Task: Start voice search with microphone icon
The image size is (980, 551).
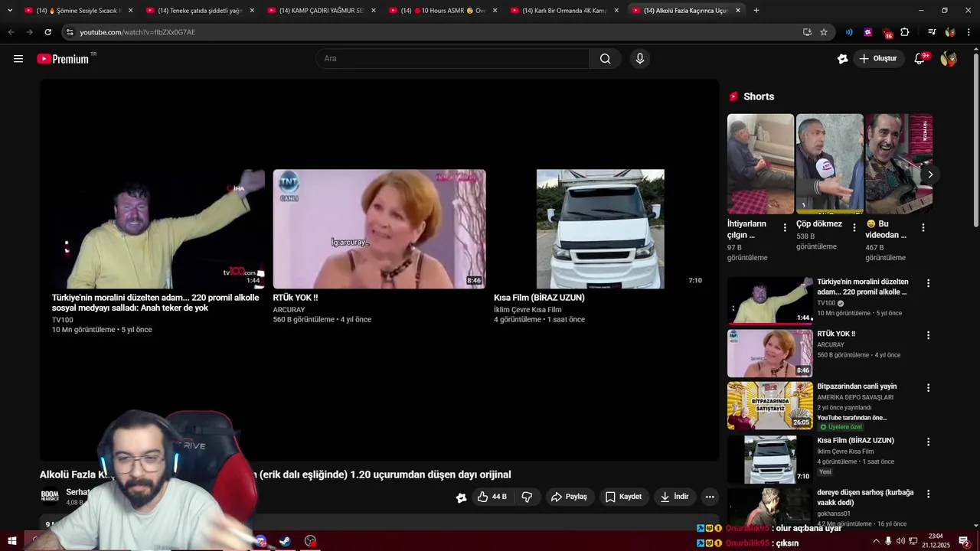Action: point(640,59)
